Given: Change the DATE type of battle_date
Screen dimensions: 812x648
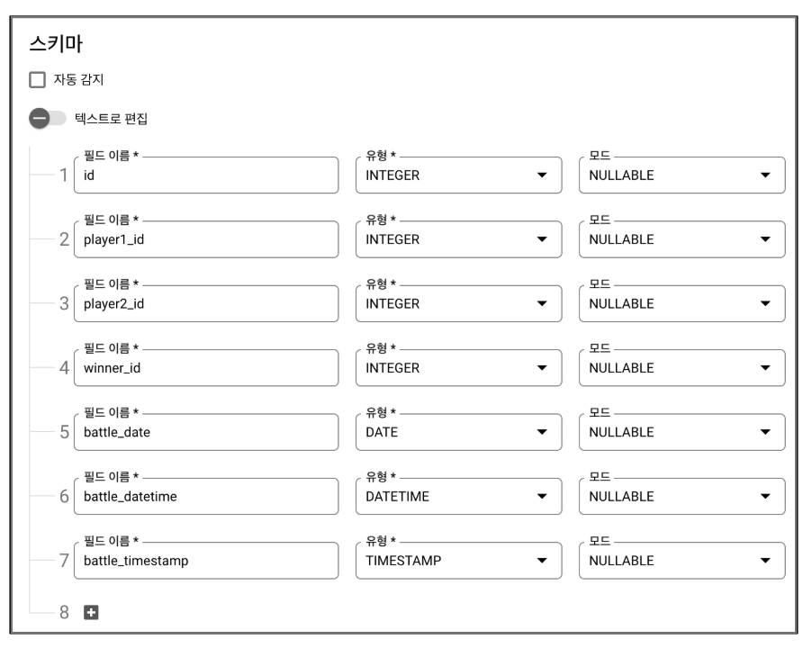Looking at the screenshot, I should (458, 432).
